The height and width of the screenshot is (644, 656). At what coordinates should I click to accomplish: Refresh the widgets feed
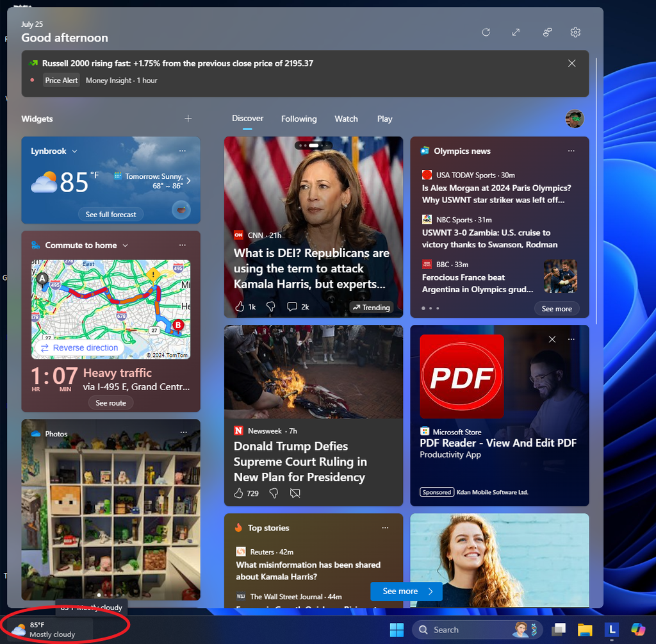[486, 32]
